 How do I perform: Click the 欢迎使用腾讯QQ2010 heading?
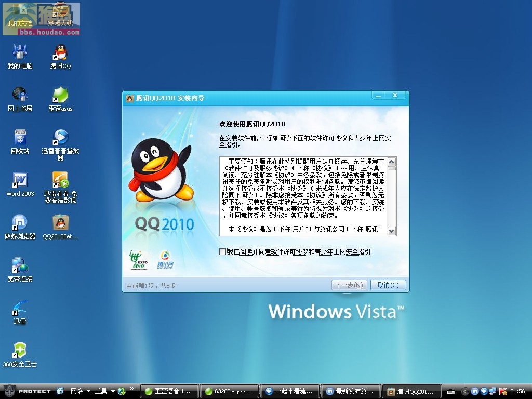pyautogui.click(x=252, y=124)
